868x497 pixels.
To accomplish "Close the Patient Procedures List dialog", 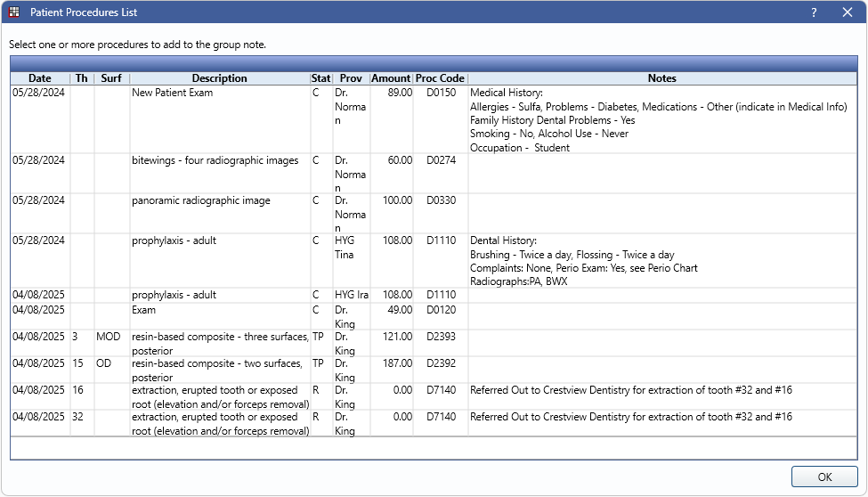I will [x=847, y=12].
